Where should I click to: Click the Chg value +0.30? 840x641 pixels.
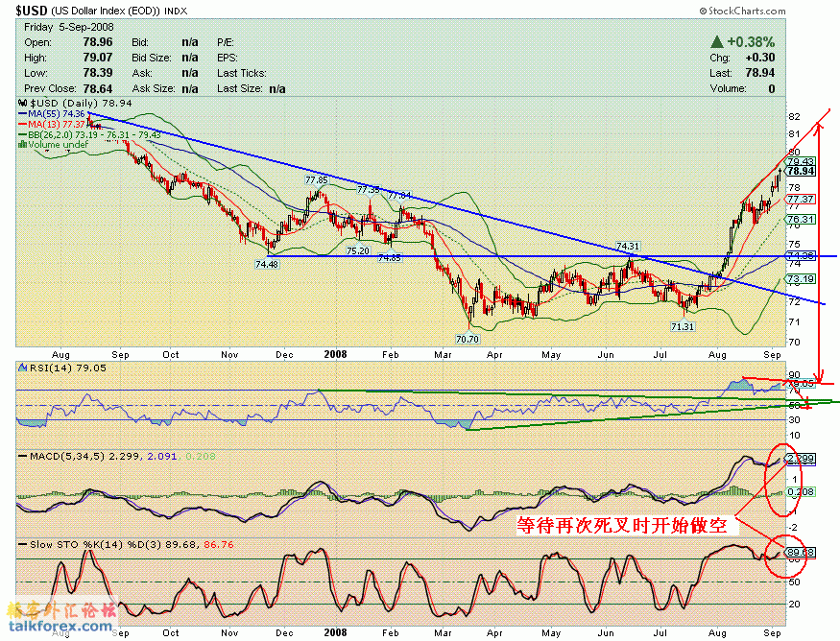coord(760,58)
